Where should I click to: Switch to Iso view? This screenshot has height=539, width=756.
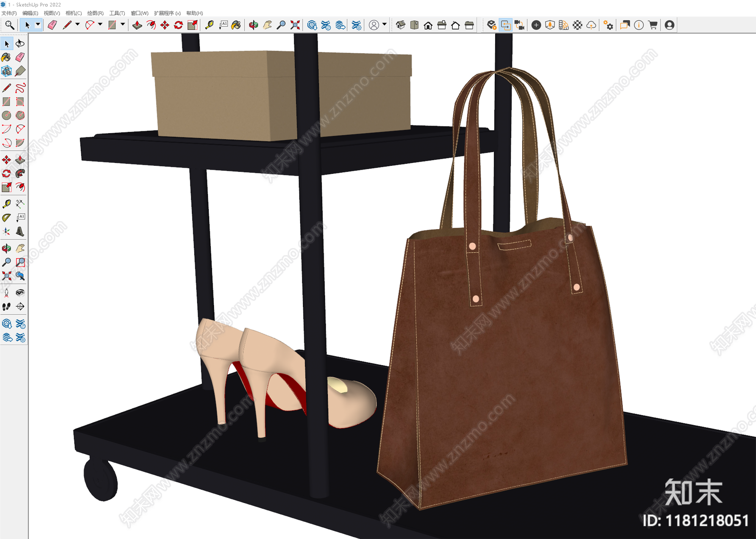point(401,25)
